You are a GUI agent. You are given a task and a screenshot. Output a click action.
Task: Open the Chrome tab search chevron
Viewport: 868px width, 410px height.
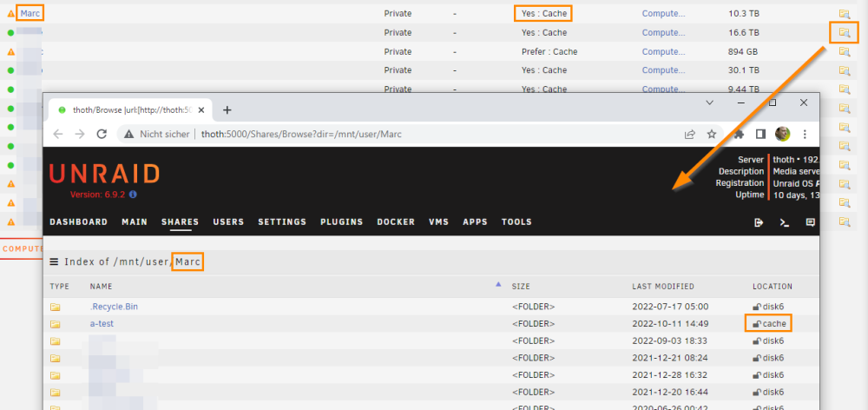710,102
